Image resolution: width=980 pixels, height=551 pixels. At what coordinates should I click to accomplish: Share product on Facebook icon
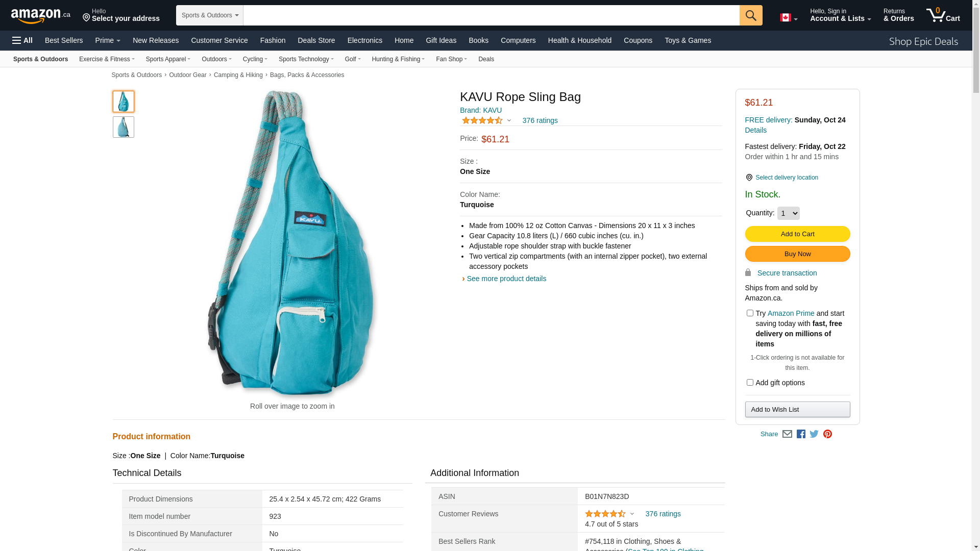(801, 434)
